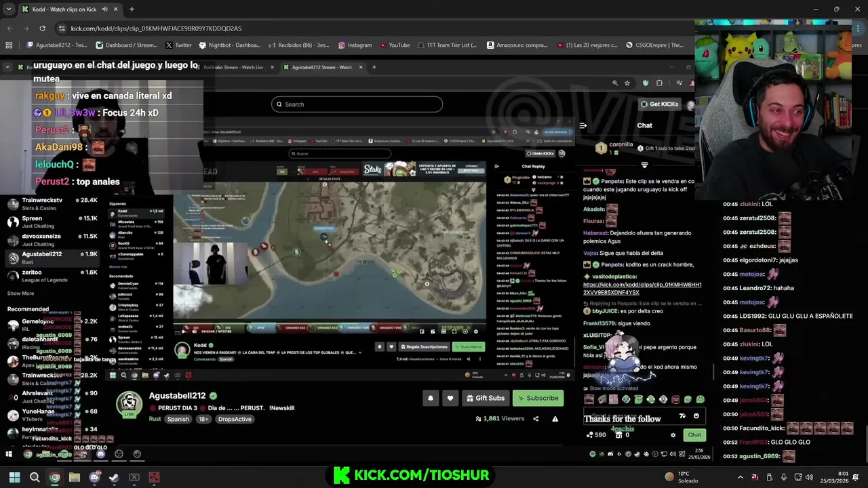Click the Kick Search field
868x488 pixels.
click(357, 104)
